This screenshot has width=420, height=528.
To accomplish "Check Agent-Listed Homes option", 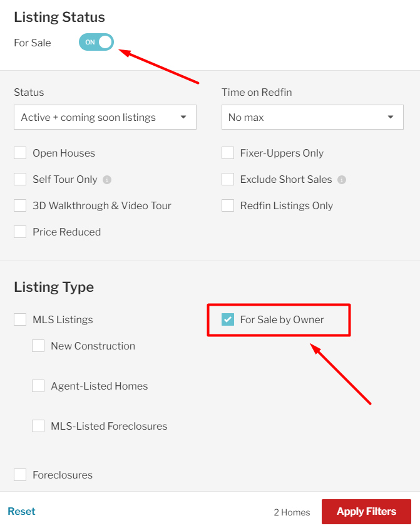I will 38,386.
